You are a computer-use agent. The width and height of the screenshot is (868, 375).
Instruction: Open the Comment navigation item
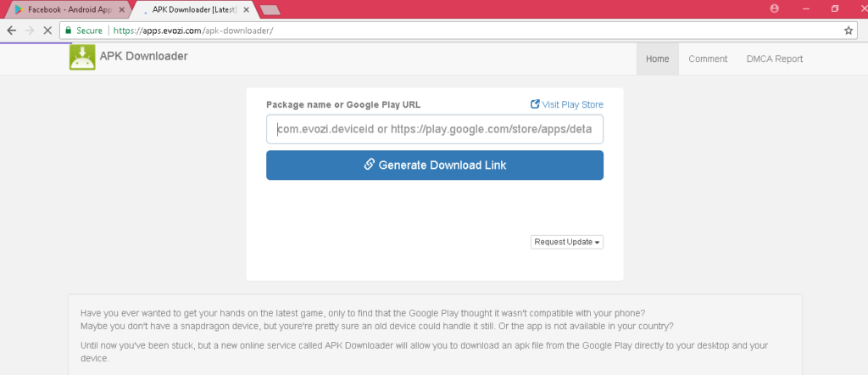point(708,59)
